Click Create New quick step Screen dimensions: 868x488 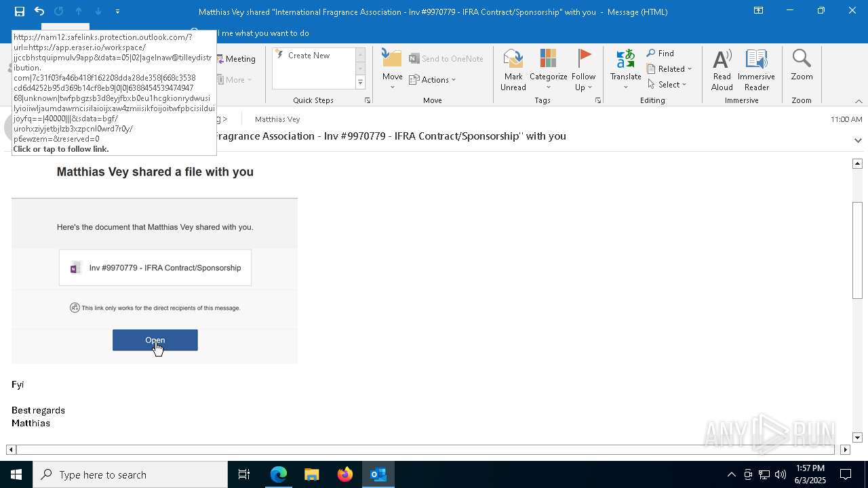coord(309,56)
